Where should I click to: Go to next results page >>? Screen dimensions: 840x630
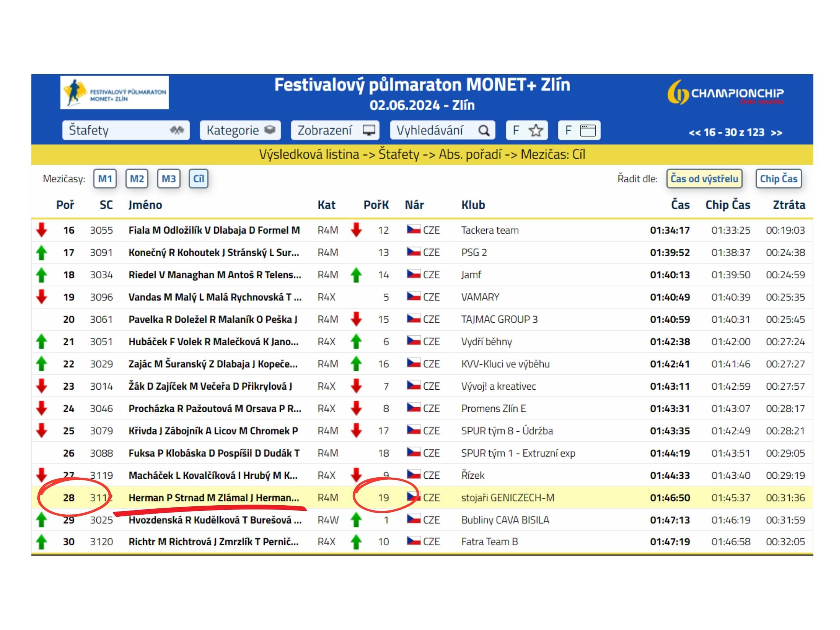776,133
